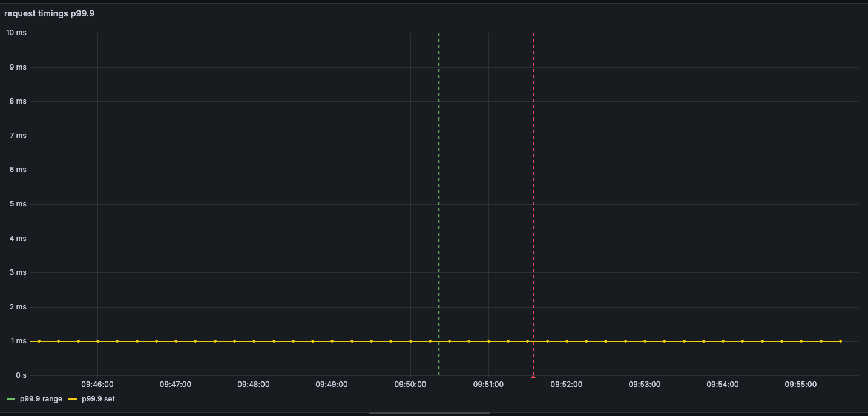Viewport: 868px width, 416px height.
Task: Toggle the p99.9 range legend series
Action: click(x=41, y=399)
